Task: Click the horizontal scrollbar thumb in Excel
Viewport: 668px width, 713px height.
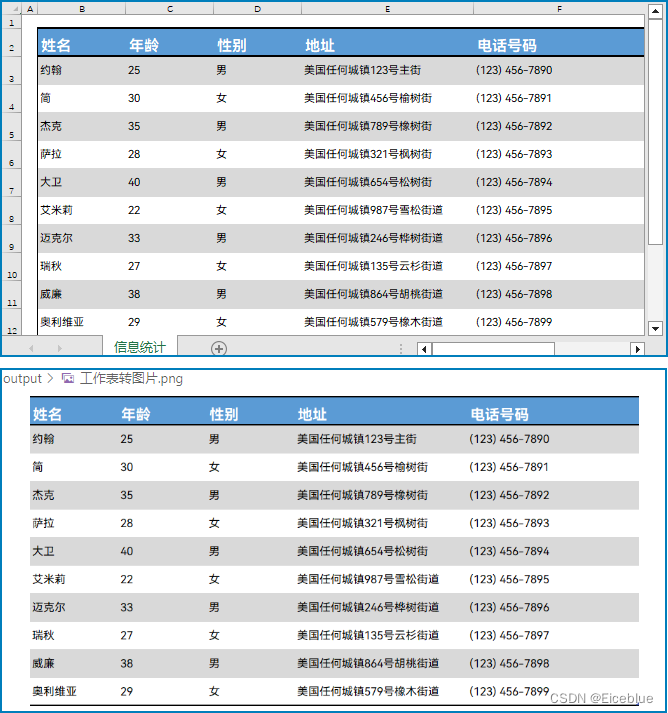Action: point(493,349)
